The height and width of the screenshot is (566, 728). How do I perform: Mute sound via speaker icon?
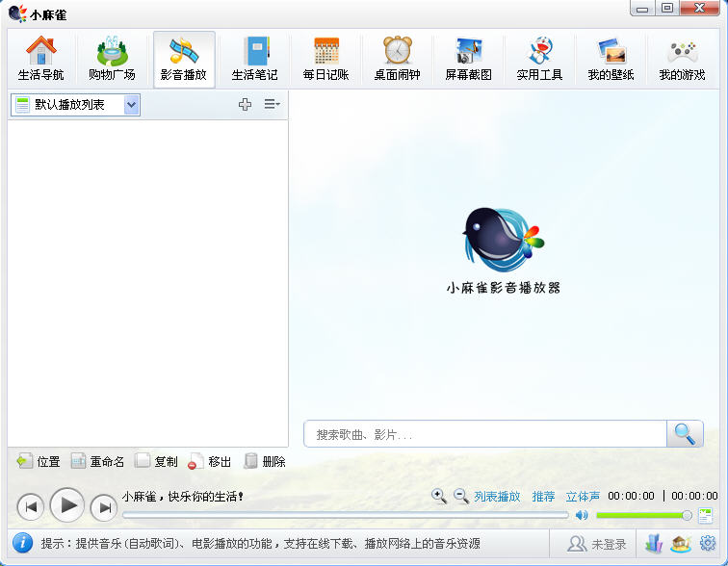(582, 515)
